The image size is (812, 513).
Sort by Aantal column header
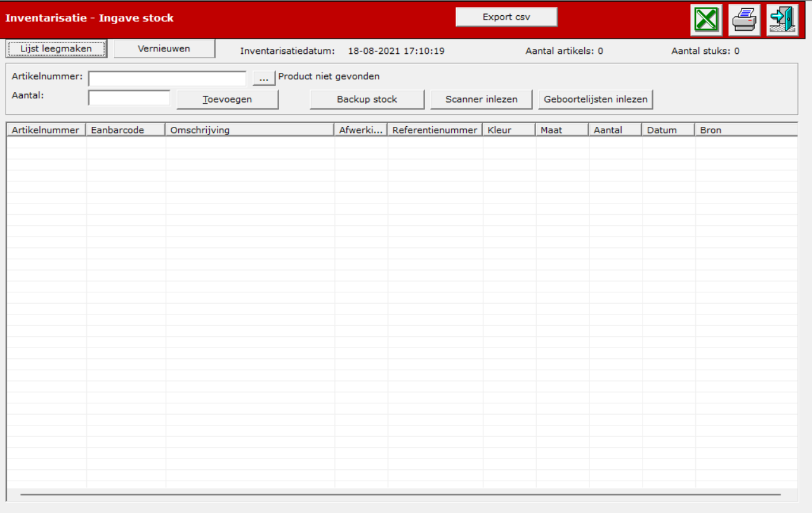tap(615, 130)
